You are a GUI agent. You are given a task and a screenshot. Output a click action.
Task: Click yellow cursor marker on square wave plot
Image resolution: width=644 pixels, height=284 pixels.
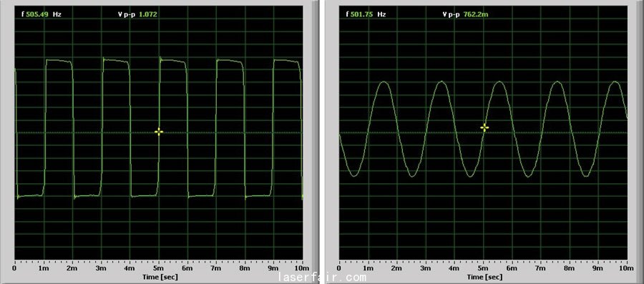(159, 132)
